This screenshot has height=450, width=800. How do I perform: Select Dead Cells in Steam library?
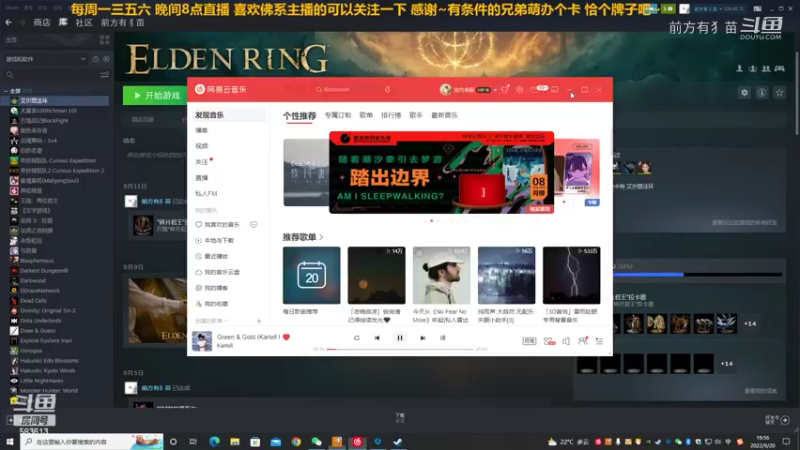coord(33,301)
